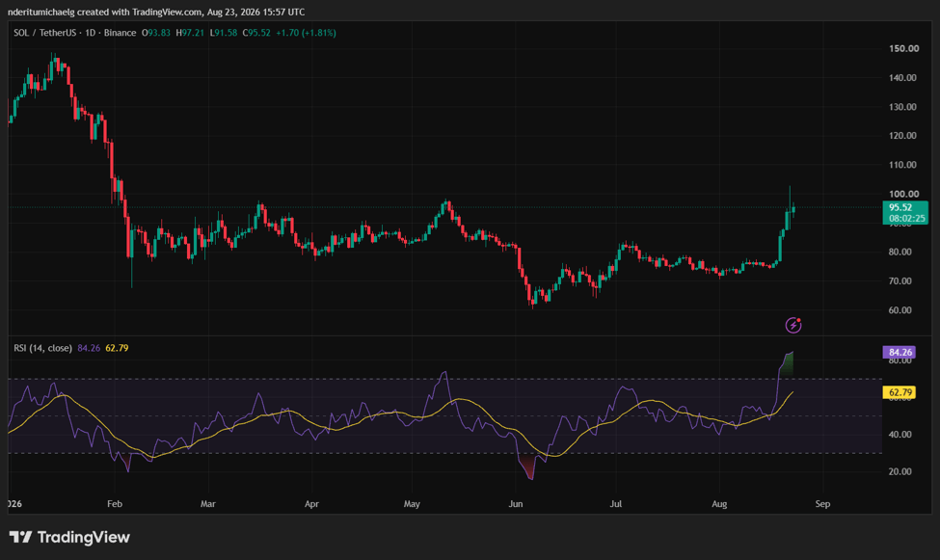This screenshot has height=560, width=940.
Task: Click the purple RSI value 84.26 in legend
Action: [89, 348]
